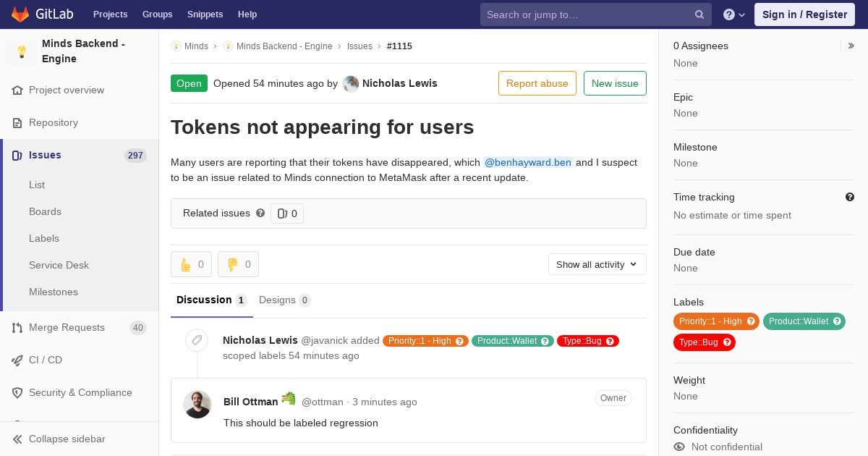Click the not confidential eye icon
The height and width of the screenshot is (456, 868).
[679, 447]
